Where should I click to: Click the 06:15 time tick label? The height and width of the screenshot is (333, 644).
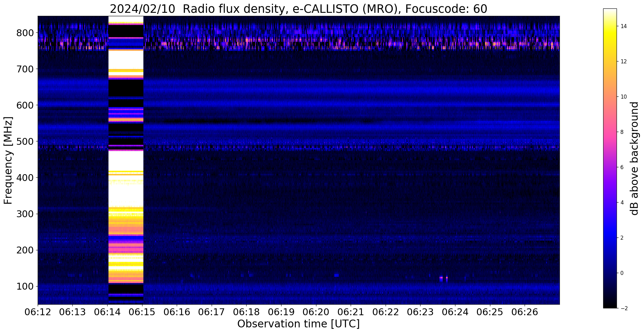142,312
